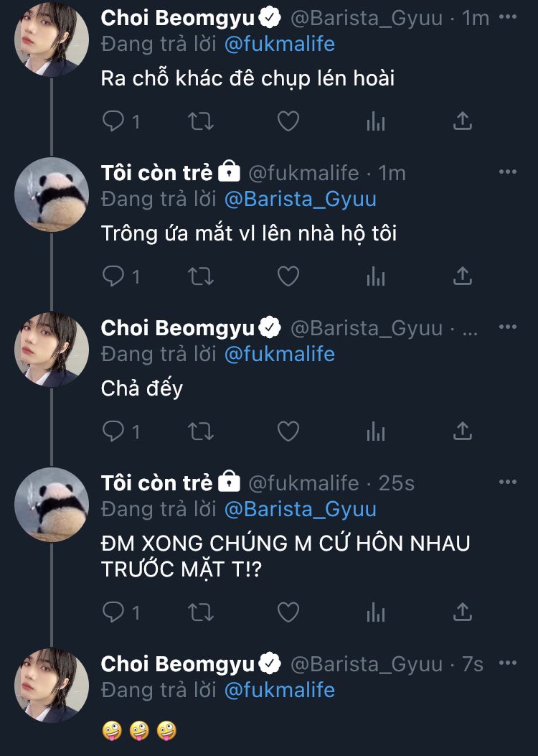This screenshot has width=538, height=756.
Task: Reply to the "Ra chỗ khác" tweet
Action: click(114, 121)
